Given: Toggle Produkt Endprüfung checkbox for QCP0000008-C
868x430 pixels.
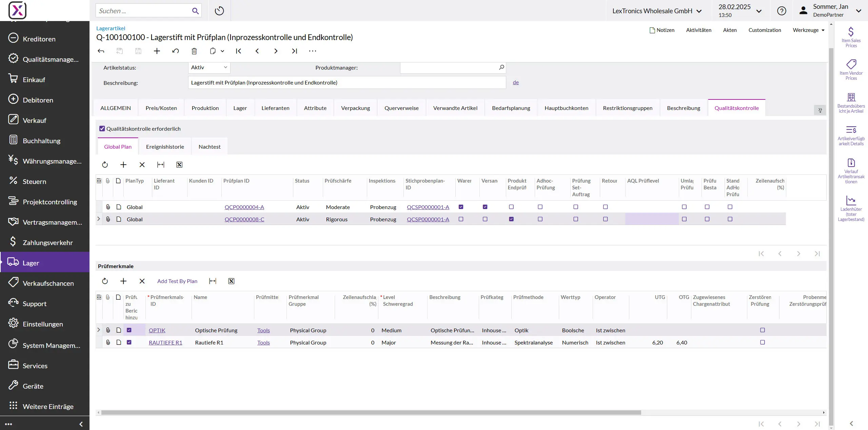Looking at the screenshot, I should click(511, 219).
